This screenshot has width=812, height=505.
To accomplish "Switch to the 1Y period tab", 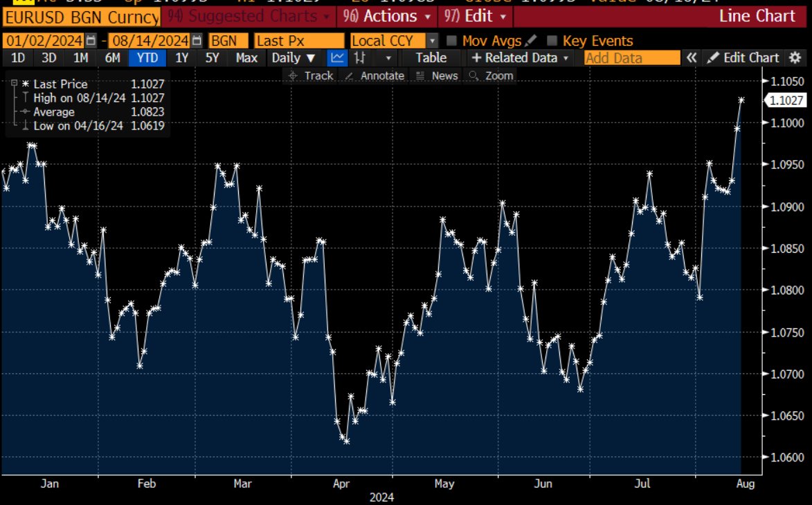I will click(183, 58).
